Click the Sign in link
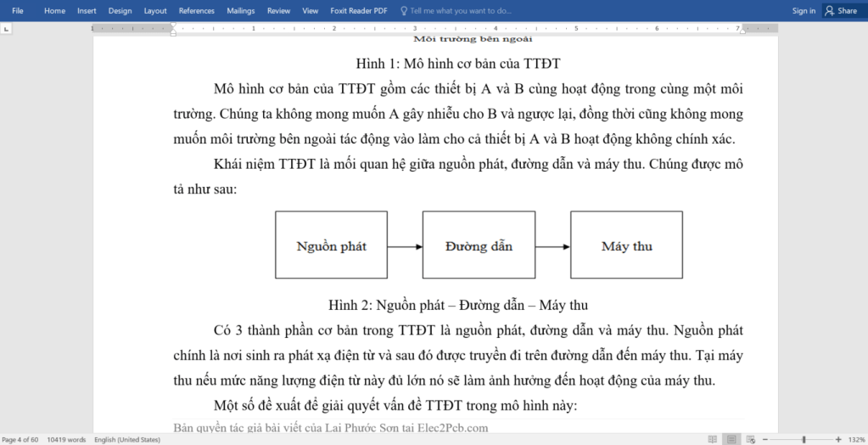 tap(803, 11)
